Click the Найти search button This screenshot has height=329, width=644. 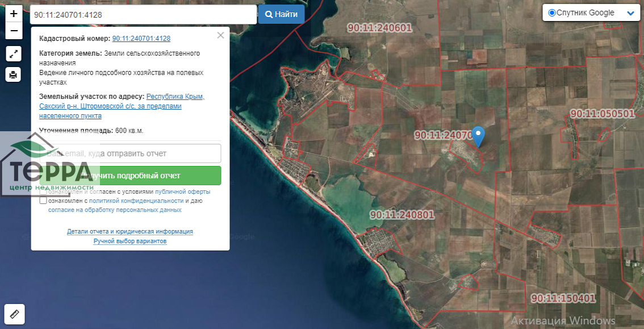tap(281, 14)
